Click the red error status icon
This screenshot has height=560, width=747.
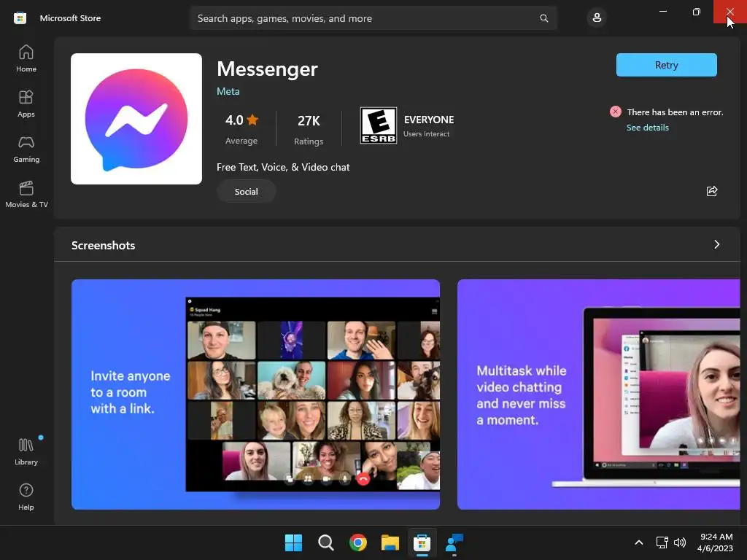616,112
